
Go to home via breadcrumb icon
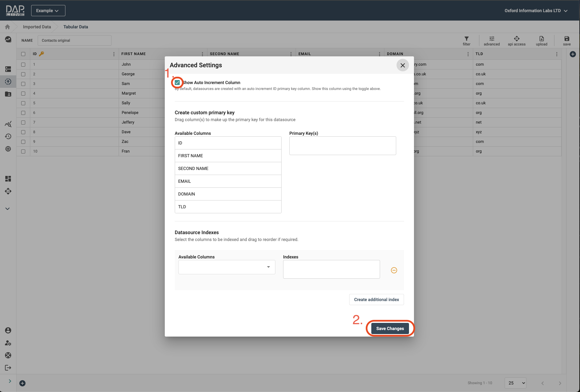coord(7,27)
